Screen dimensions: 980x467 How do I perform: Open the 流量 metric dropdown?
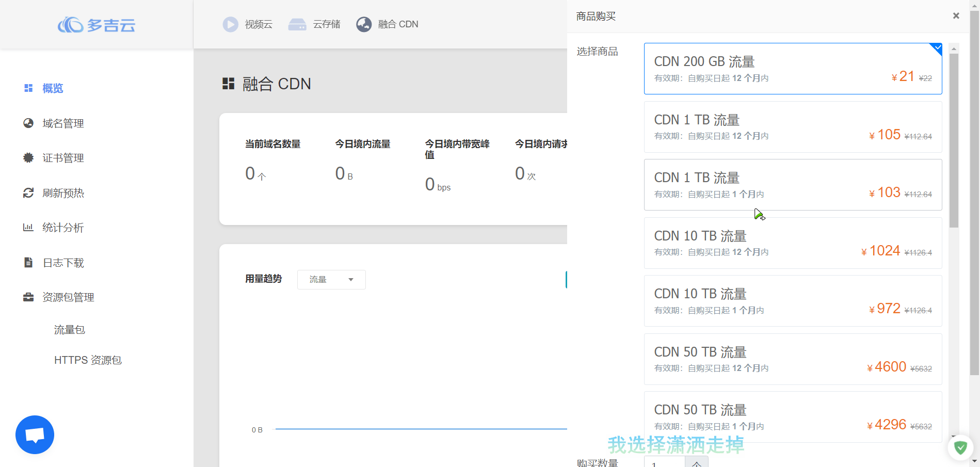331,279
